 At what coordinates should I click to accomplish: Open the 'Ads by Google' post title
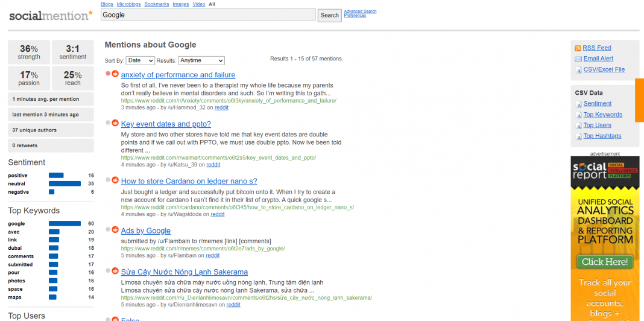(x=146, y=231)
